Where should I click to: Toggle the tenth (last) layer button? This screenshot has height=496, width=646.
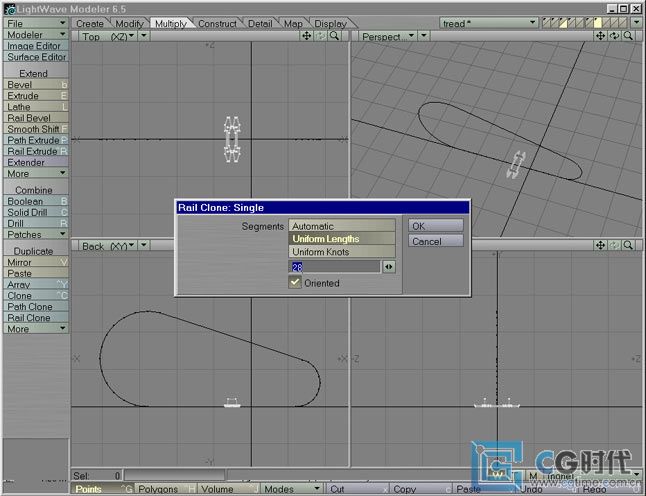623,23
